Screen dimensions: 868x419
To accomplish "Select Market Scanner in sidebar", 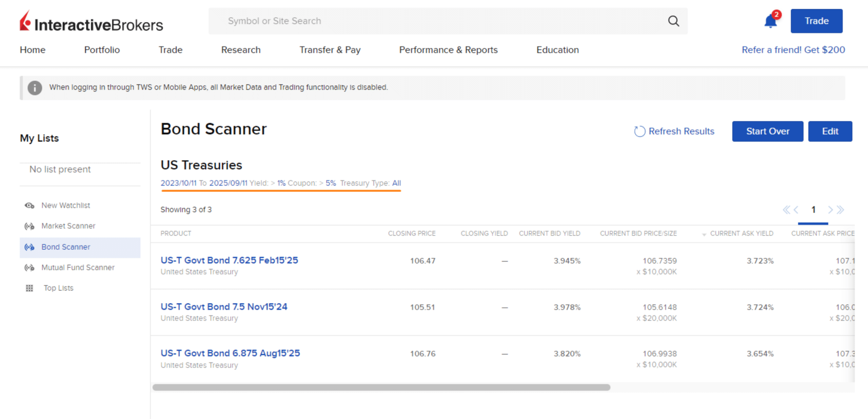I will pos(68,226).
